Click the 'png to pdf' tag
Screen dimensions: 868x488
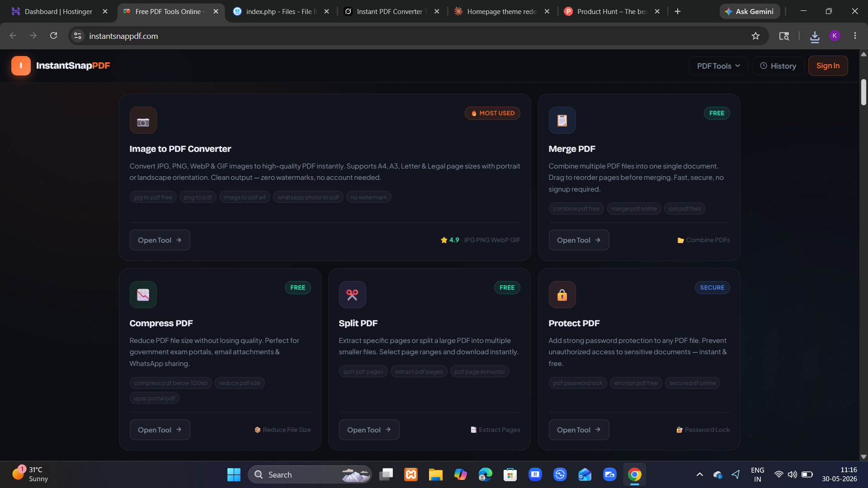198,197
